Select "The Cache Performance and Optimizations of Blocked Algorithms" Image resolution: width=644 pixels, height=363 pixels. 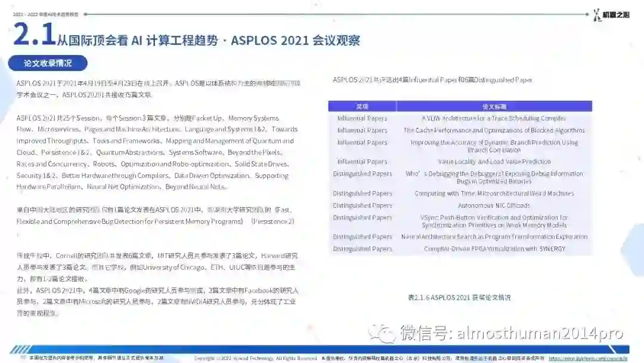pos(494,130)
